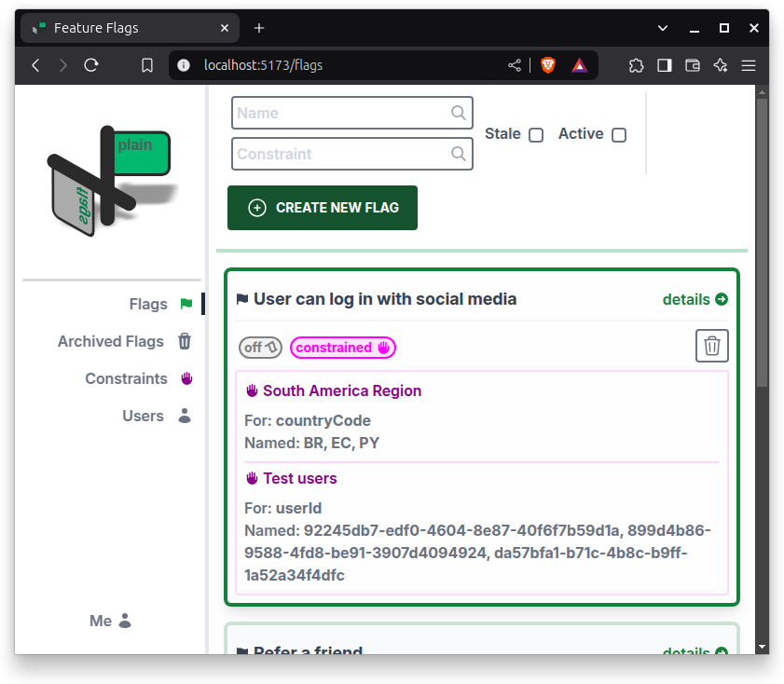Click the arrow icon next to the first details link
Image resolution: width=784 pixels, height=684 pixels.
(x=722, y=299)
